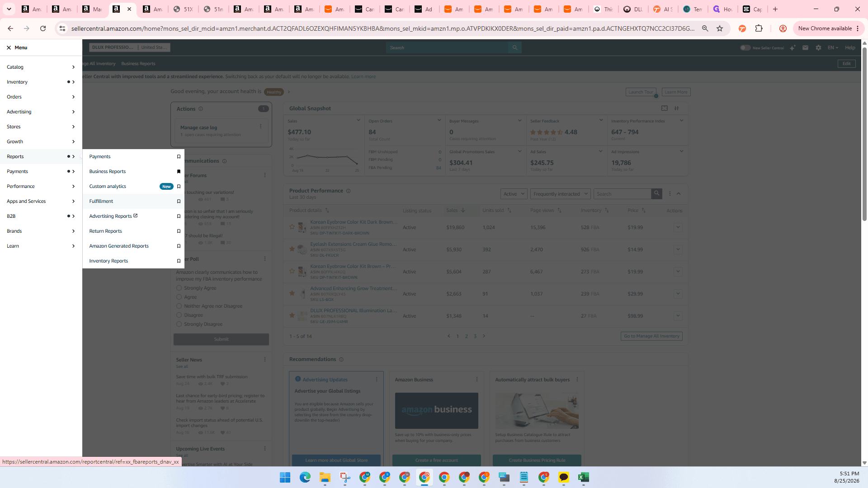Click Go to Manage All Inventory button

point(651,336)
